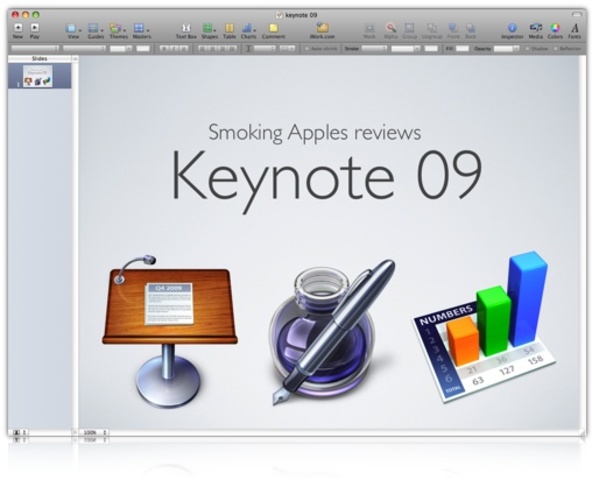
Task: Open the View toolbar menu
Action: 73,30
